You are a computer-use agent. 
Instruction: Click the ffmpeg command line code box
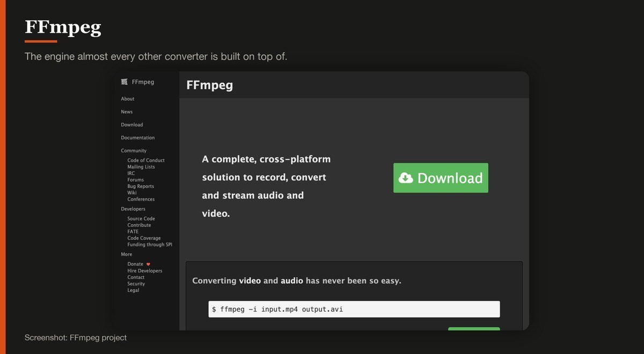click(x=354, y=309)
